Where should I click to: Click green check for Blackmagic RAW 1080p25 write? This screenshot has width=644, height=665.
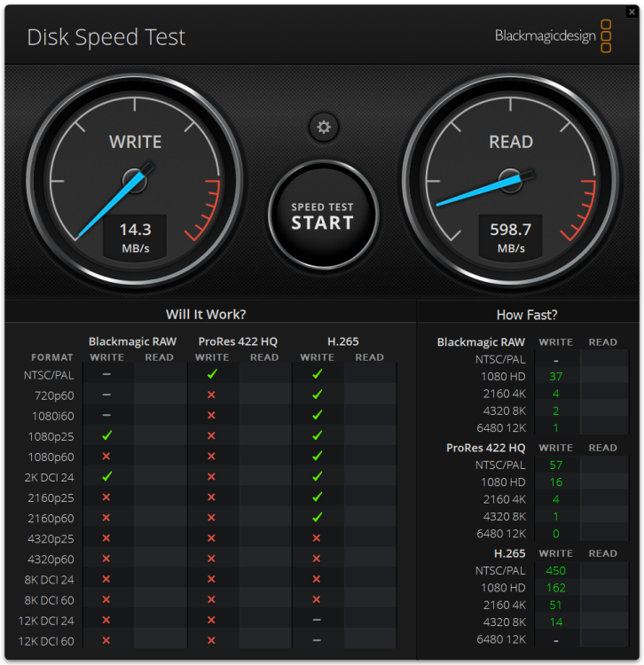click(107, 435)
